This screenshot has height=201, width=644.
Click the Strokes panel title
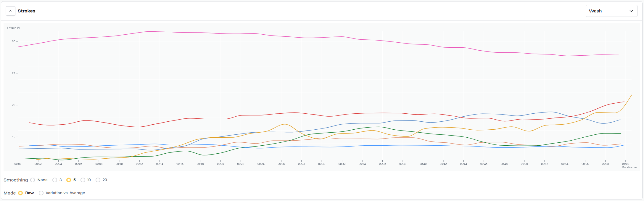click(x=27, y=11)
